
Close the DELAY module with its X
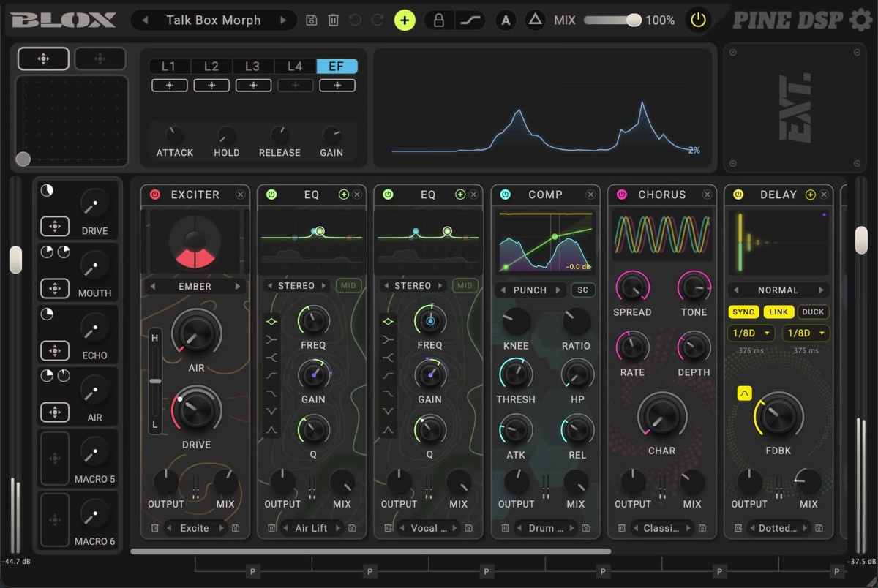coord(824,195)
